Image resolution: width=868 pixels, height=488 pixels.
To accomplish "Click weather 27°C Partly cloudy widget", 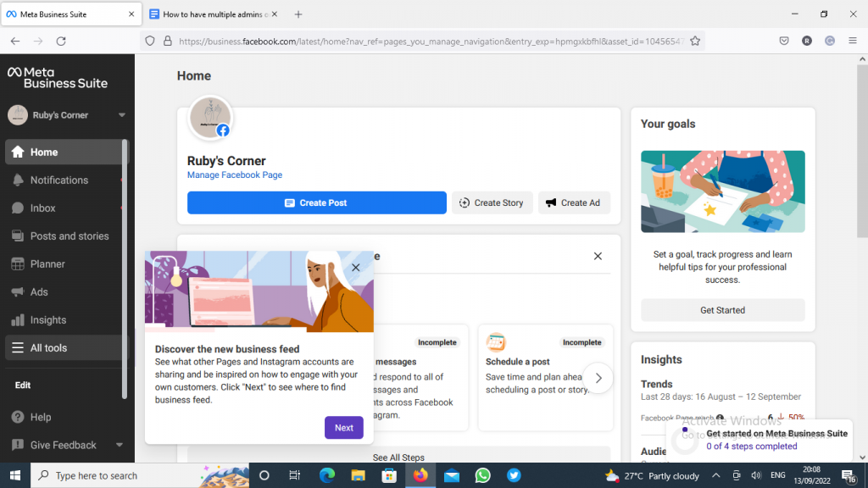I will (652, 476).
